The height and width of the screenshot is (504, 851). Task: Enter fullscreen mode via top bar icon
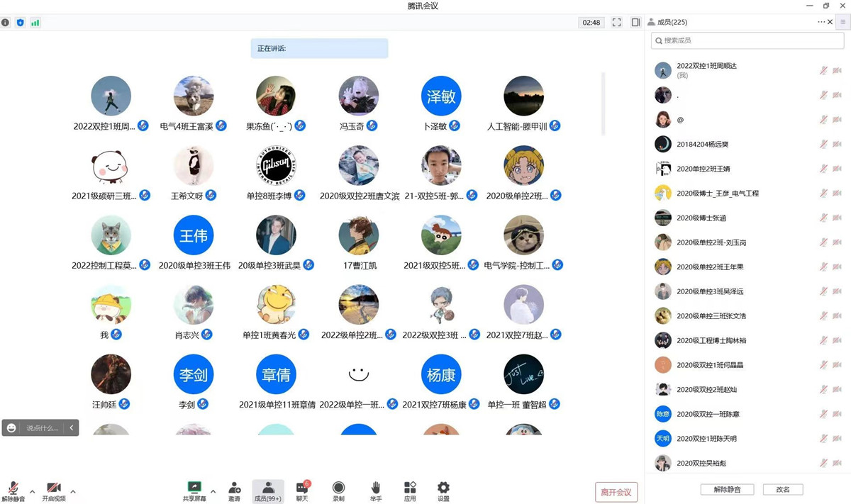click(x=616, y=23)
